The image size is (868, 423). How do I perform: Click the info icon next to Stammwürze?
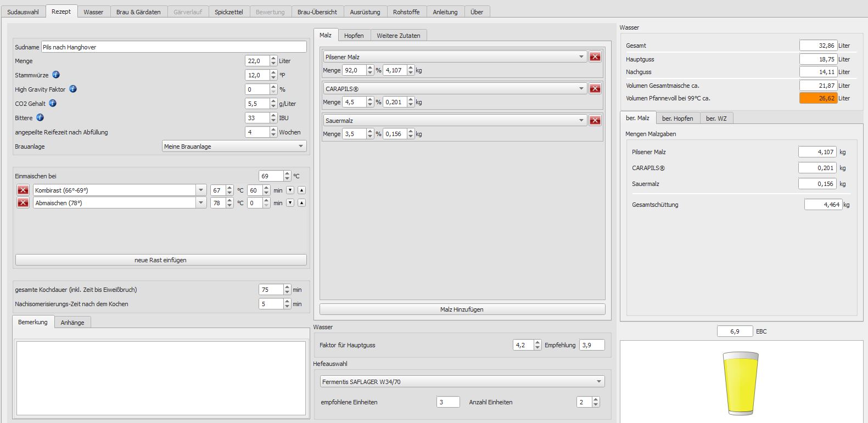coord(56,75)
